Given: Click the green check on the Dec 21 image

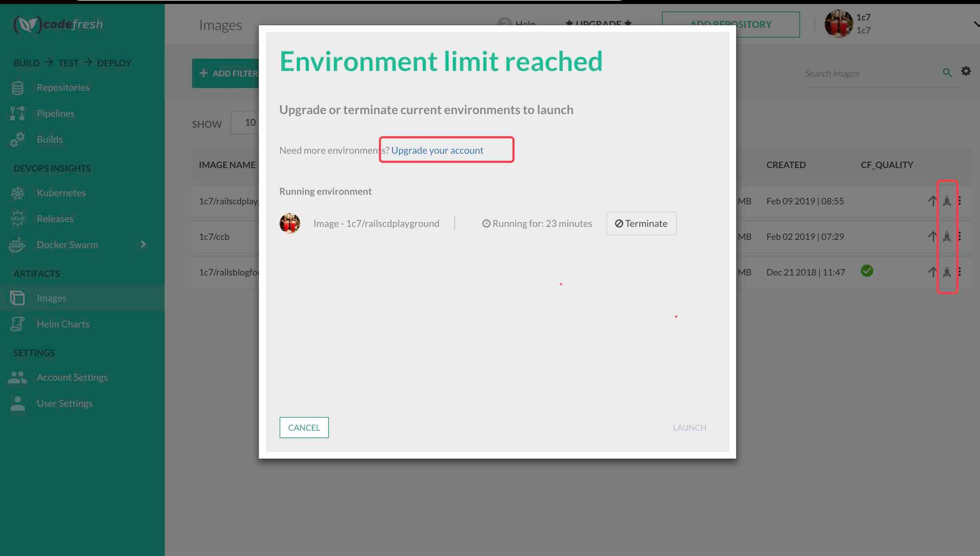Looking at the screenshot, I should tap(867, 271).
